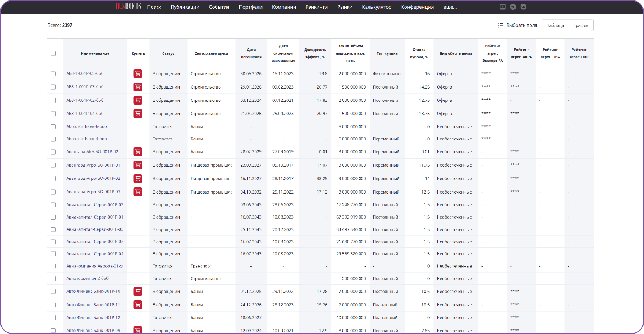This screenshot has width=644, height=334.
Task: Buy cart icon for АБЗ-1-001Р-05-боб
Action: 138,73
